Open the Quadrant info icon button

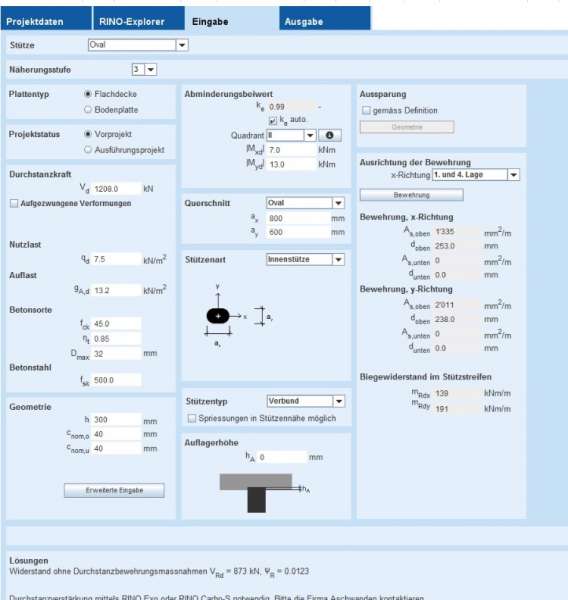(330, 135)
